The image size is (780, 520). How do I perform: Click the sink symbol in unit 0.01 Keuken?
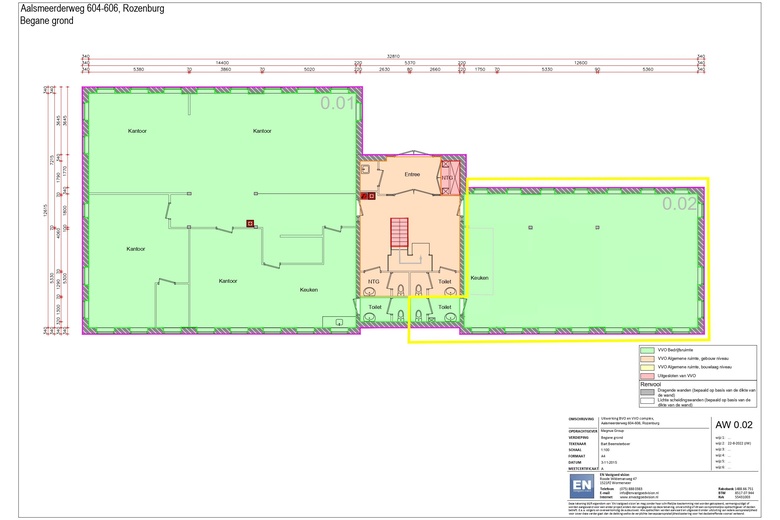(x=341, y=322)
